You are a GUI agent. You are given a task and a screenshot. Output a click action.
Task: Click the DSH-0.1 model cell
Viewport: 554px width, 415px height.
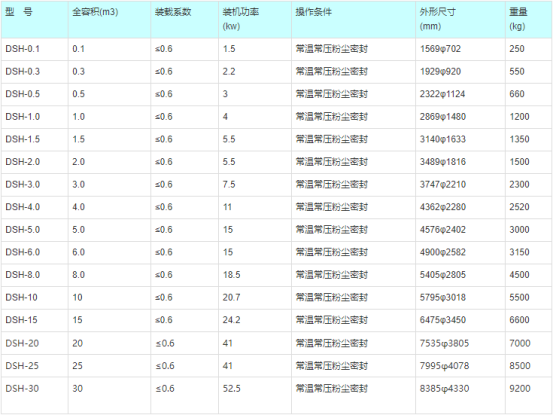[x=35, y=49]
